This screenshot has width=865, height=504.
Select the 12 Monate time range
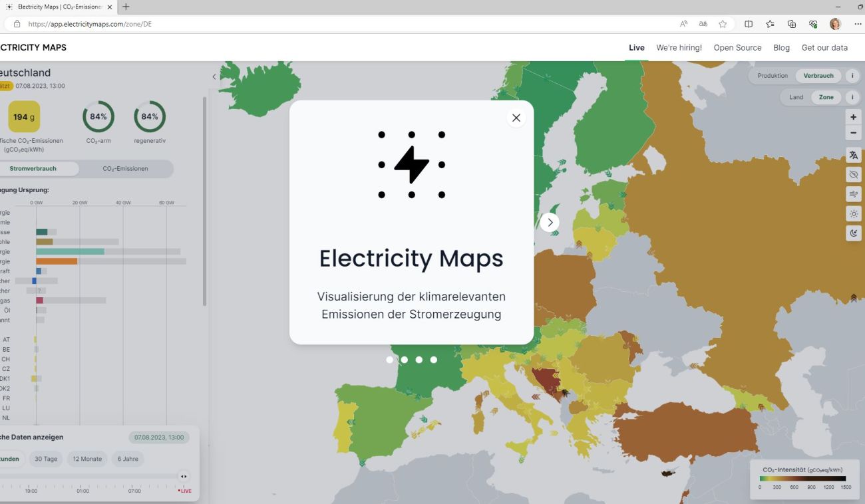(x=87, y=459)
